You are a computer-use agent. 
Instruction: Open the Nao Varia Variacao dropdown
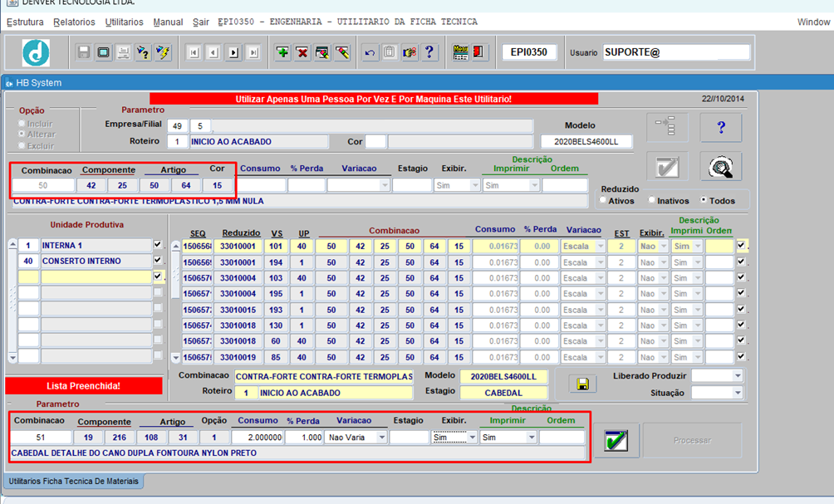(381, 438)
